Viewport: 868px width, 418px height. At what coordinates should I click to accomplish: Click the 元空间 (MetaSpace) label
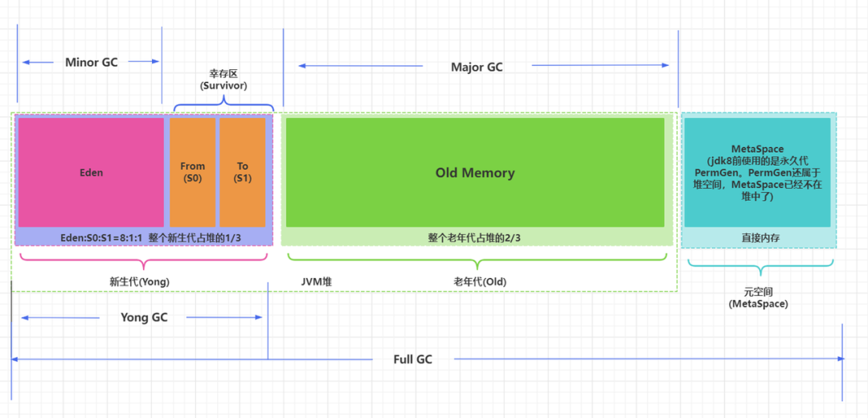(x=760, y=298)
